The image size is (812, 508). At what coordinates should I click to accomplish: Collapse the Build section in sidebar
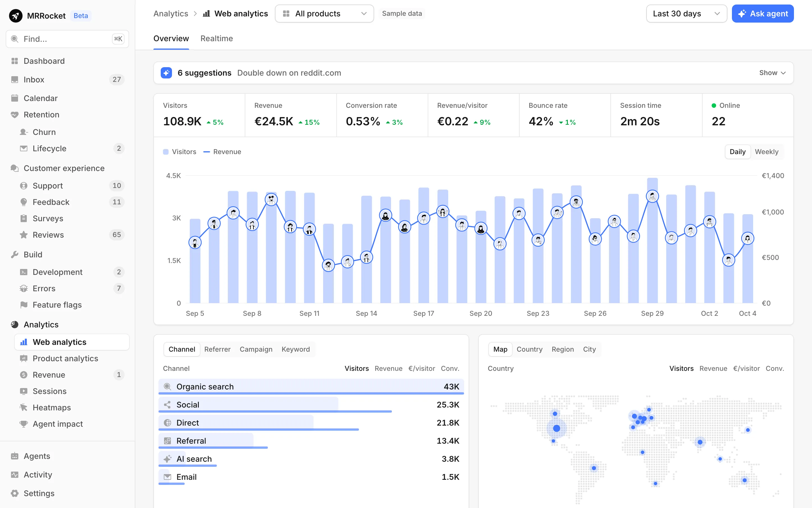point(33,255)
